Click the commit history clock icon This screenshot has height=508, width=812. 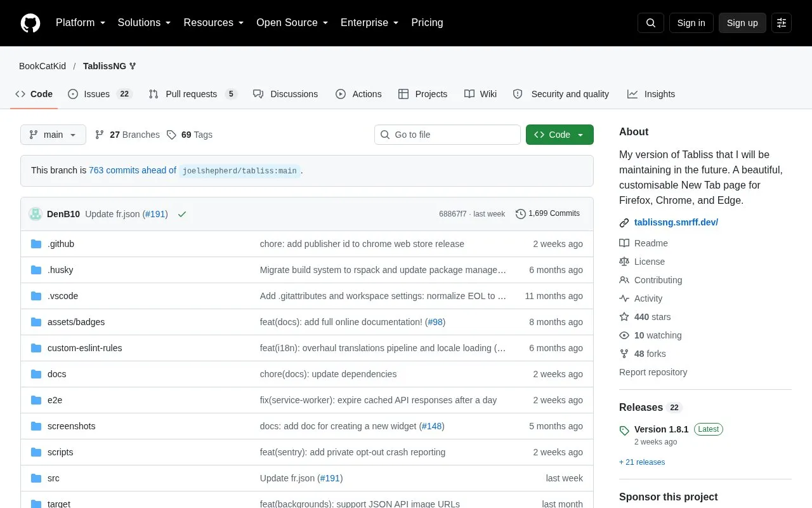(521, 214)
